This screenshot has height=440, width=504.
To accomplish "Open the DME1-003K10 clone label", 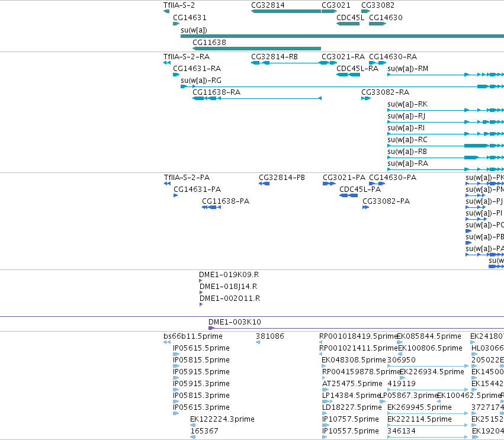I will click(x=235, y=322).
